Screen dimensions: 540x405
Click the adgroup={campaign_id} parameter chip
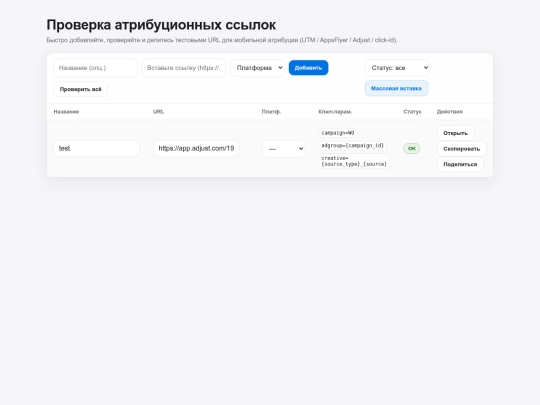point(352,146)
